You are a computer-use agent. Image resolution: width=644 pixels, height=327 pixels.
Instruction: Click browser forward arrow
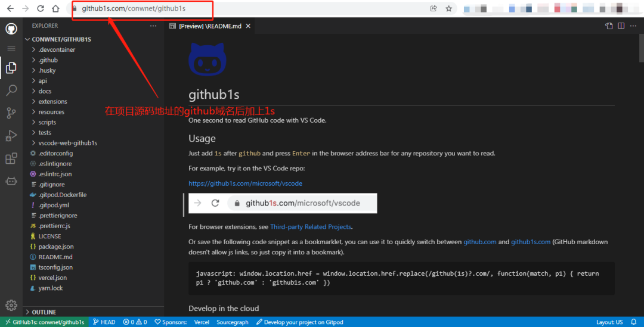coord(25,8)
